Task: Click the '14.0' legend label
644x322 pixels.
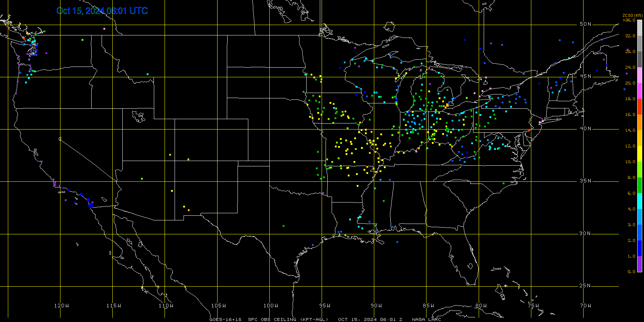Action: 630,130
